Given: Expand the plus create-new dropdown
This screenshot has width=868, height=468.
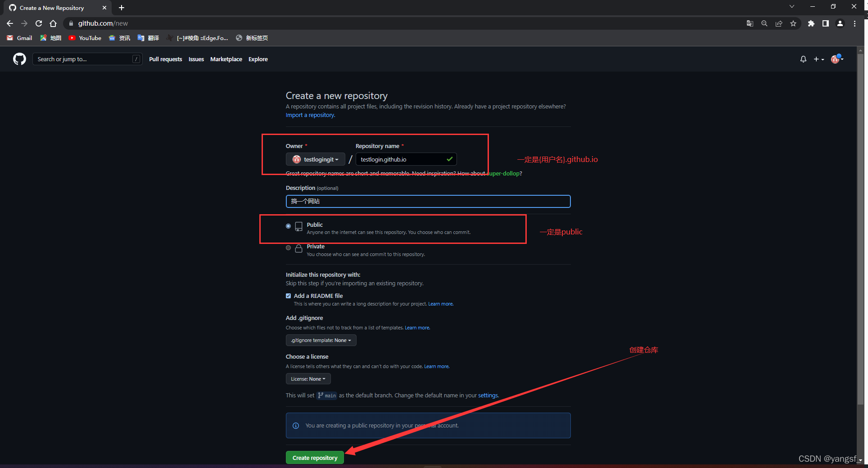Looking at the screenshot, I should tap(818, 59).
